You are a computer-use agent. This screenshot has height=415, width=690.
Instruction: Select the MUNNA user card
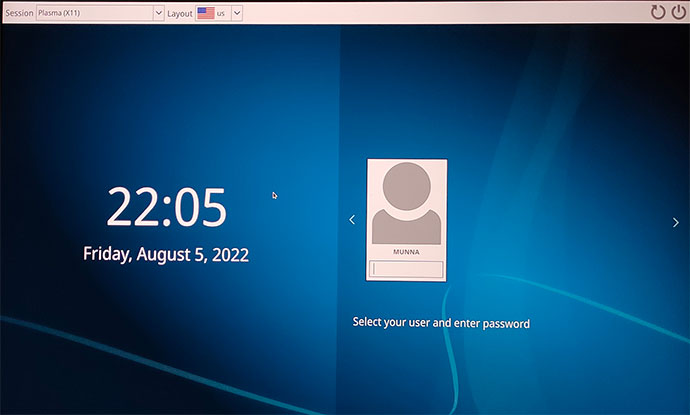406,220
